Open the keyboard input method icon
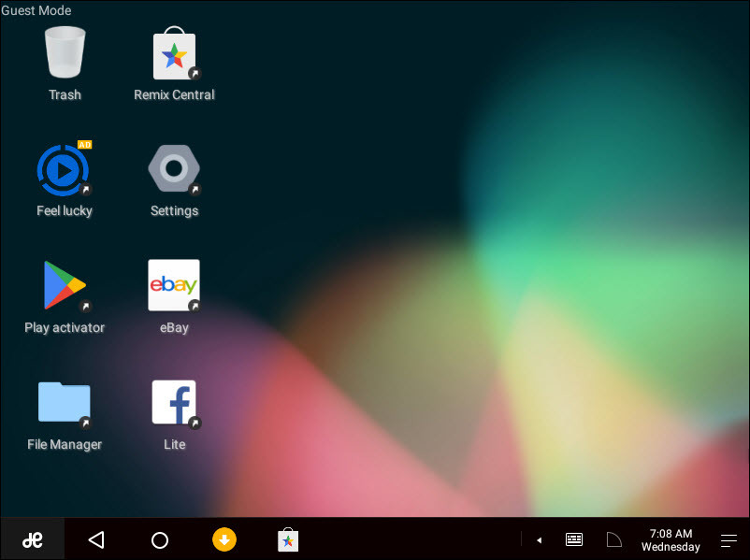 pos(574,540)
